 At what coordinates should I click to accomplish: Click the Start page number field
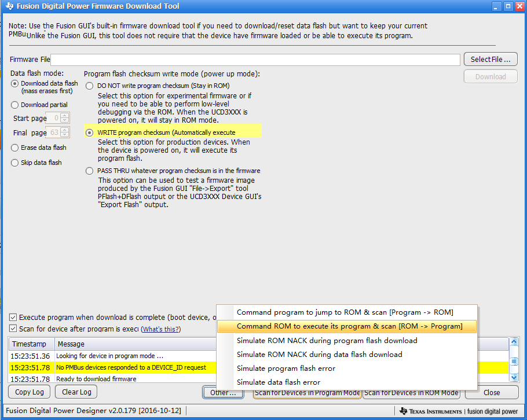point(54,118)
